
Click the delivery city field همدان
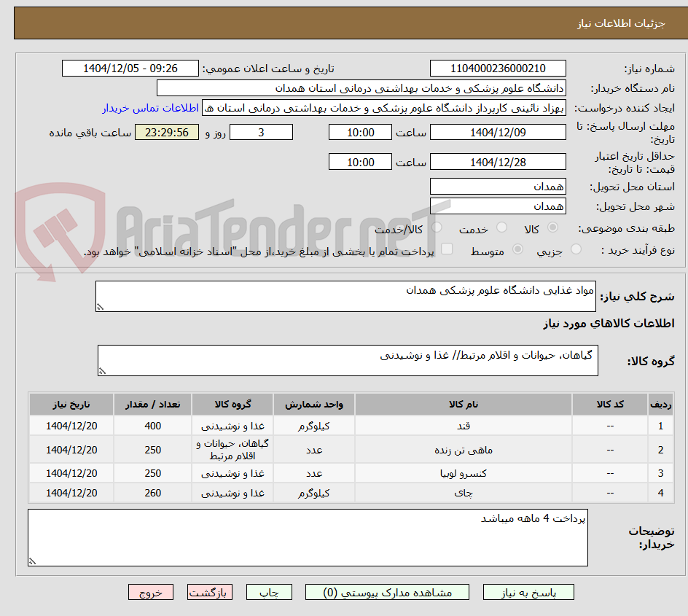[498, 206]
